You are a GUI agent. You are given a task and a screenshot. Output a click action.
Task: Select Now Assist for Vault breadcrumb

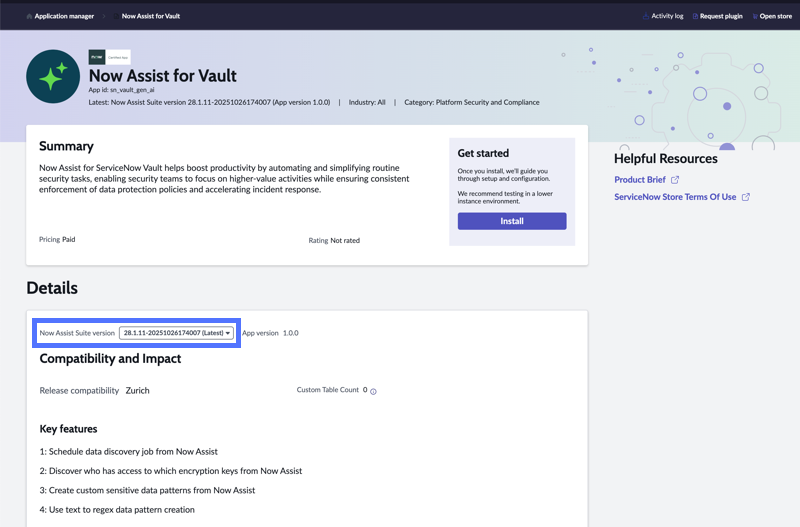tap(151, 16)
